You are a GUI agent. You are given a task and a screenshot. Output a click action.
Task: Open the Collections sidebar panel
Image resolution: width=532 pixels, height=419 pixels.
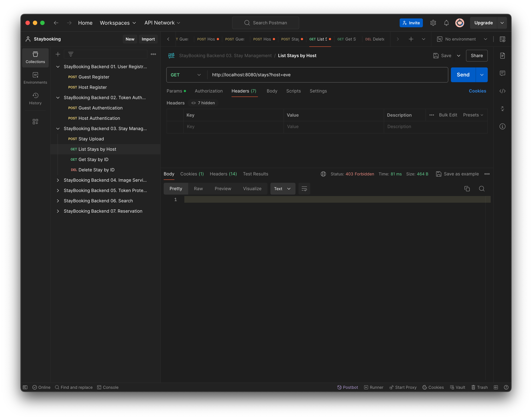click(x=35, y=58)
